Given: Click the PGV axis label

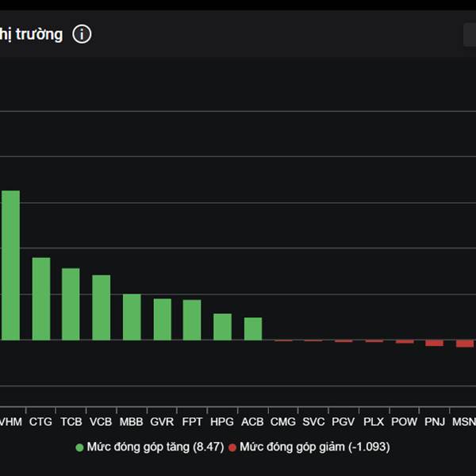Looking at the screenshot, I should click(x=343, y=422).
